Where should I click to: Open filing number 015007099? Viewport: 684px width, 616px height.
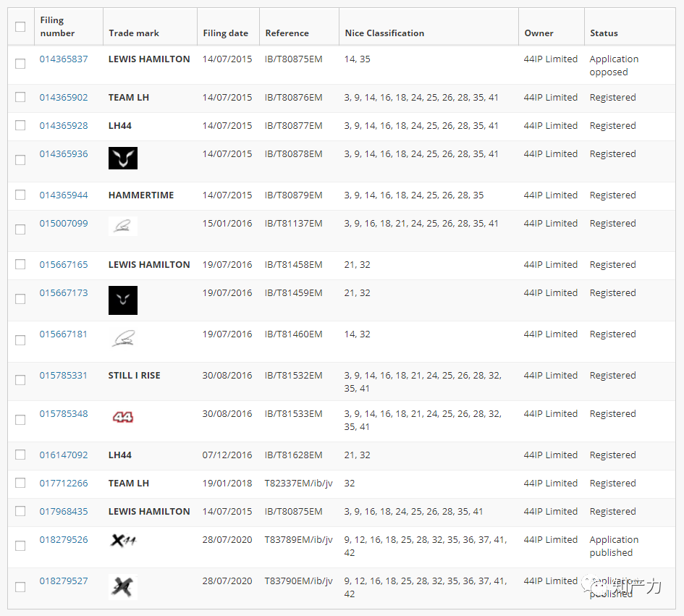64,224
